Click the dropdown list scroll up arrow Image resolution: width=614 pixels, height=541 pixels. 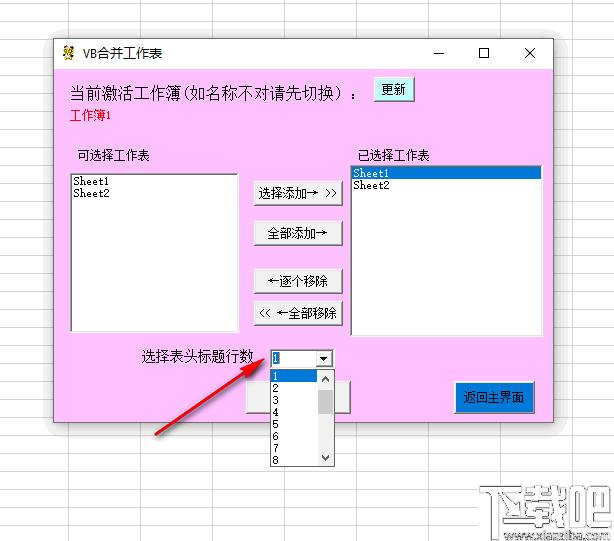325,379
